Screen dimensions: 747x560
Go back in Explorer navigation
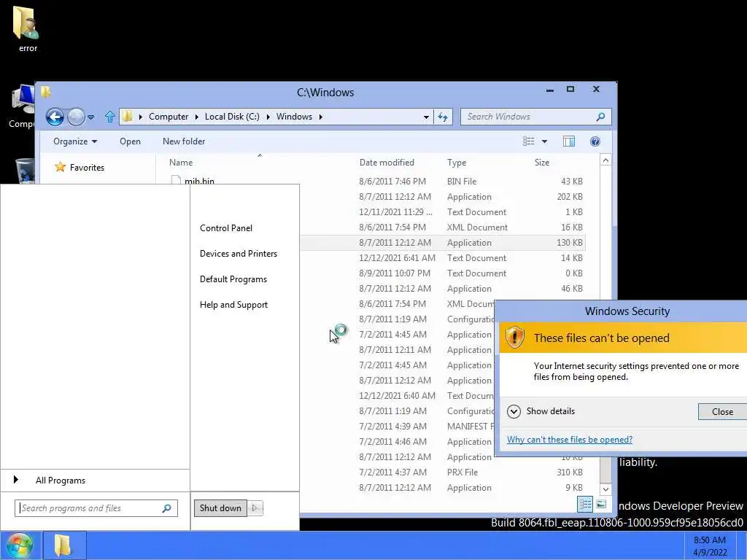click(55, 117)
